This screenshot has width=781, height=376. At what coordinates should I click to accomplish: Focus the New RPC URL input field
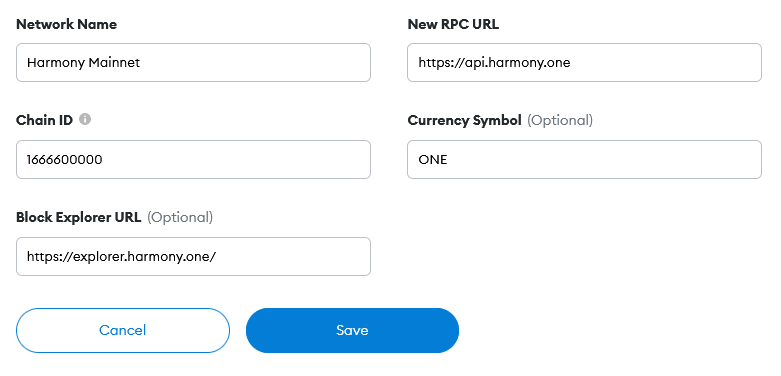point(584,62)
